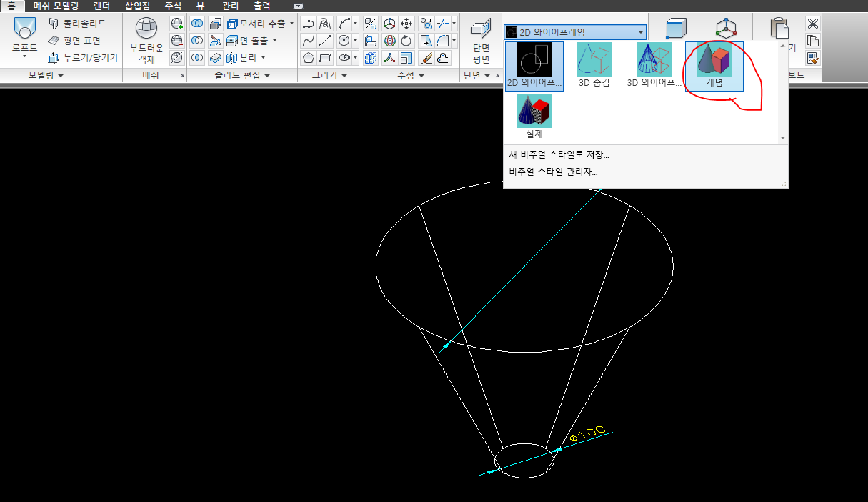Click the Ø100 dimension text in drawing
868x502 pixels.
click(587, 434)
